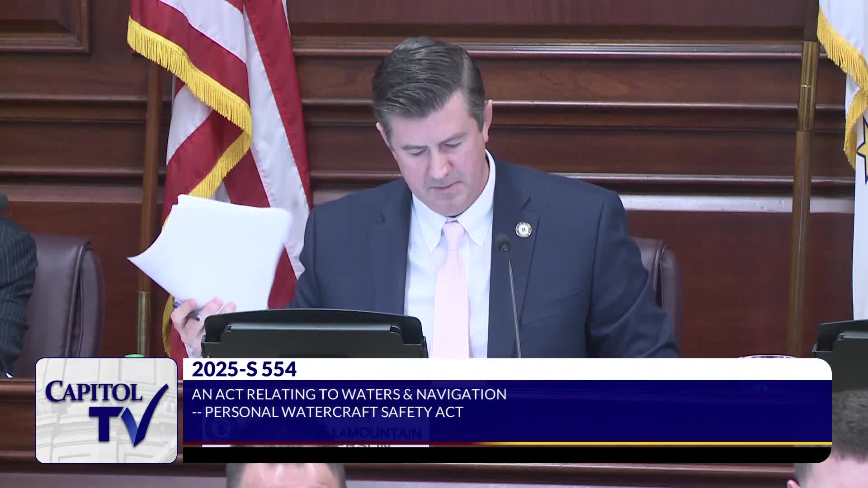Click the black bar below the caption banner
The width and height of the screenshot is (868, 488).
(506, 454)
